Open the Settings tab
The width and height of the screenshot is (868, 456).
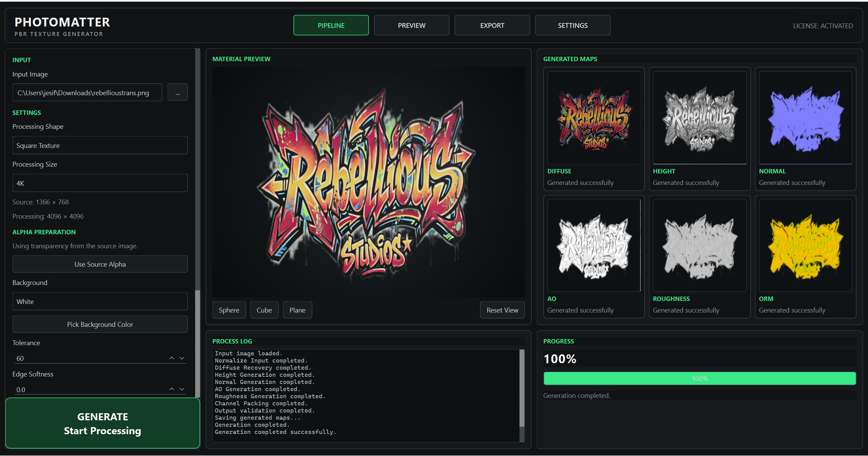point(573,25)
